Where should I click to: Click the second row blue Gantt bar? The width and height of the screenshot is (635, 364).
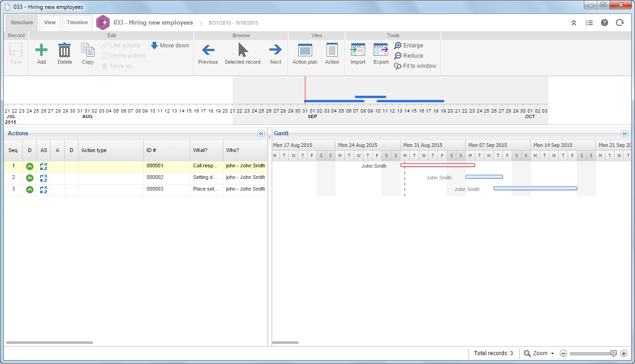[x=484, y=177]
